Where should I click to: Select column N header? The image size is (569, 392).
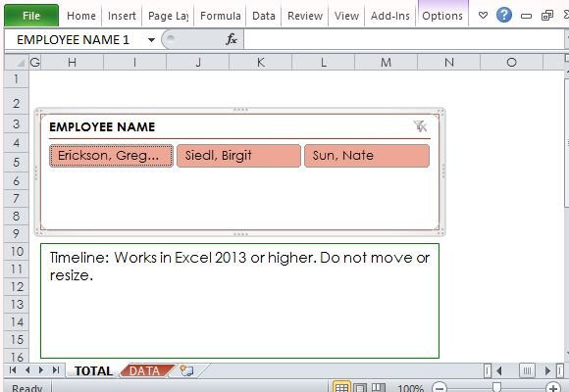(449, 63)
